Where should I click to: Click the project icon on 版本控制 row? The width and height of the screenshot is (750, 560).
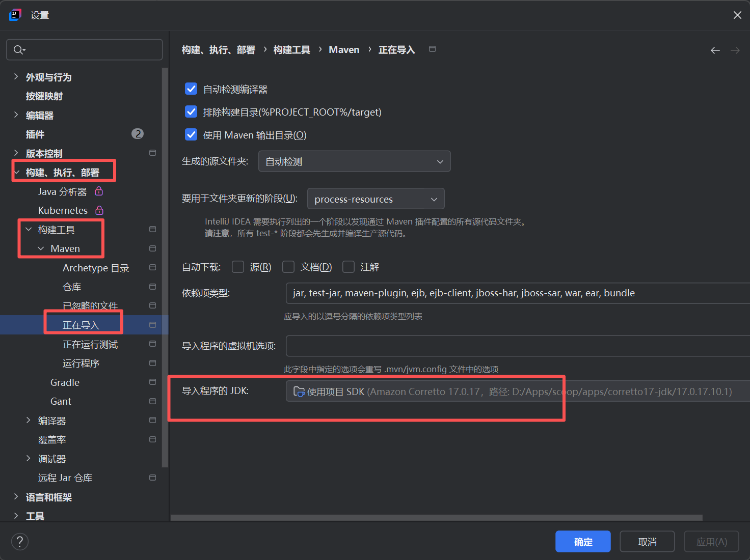tap(152, 153)
